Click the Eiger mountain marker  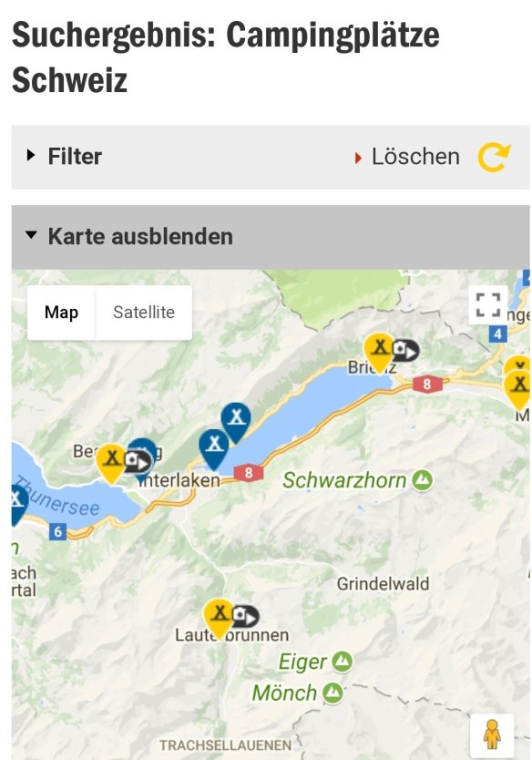pyautogui.click(x=343, y=661)
